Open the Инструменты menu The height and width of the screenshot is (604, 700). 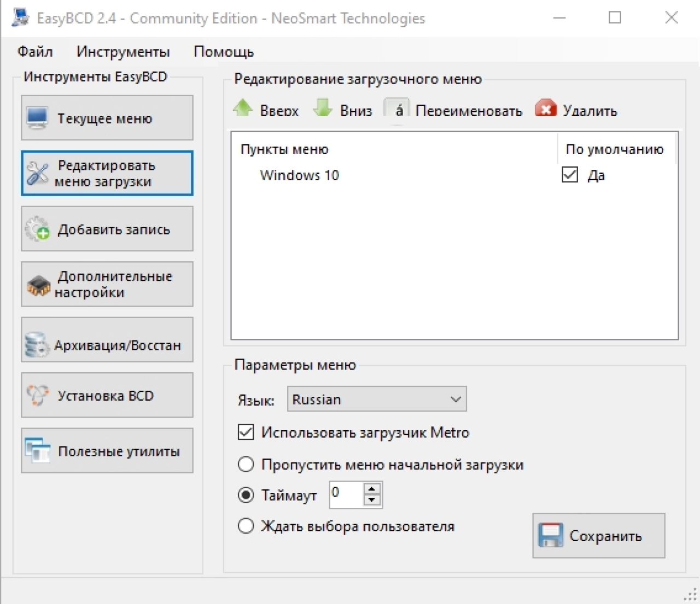coord(123,52)
